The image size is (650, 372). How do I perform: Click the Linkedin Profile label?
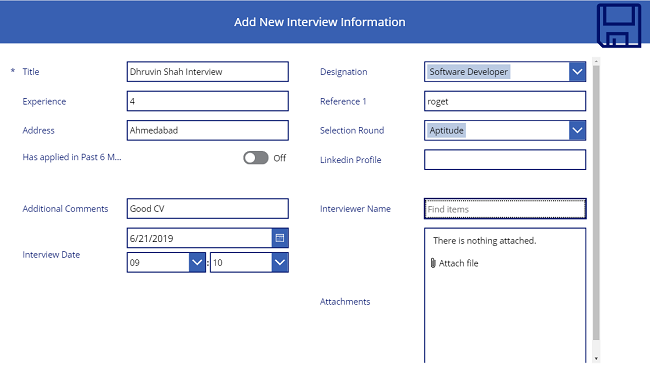coord(350,160)
